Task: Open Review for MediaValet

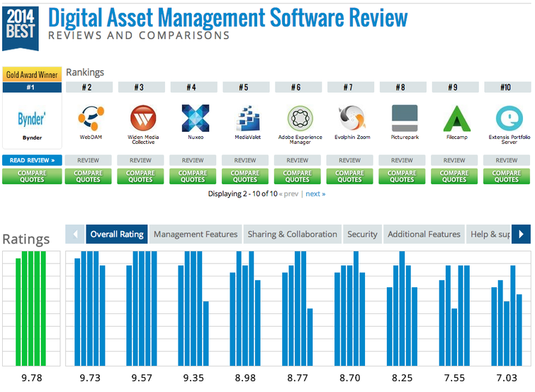Action: [245, 160]
